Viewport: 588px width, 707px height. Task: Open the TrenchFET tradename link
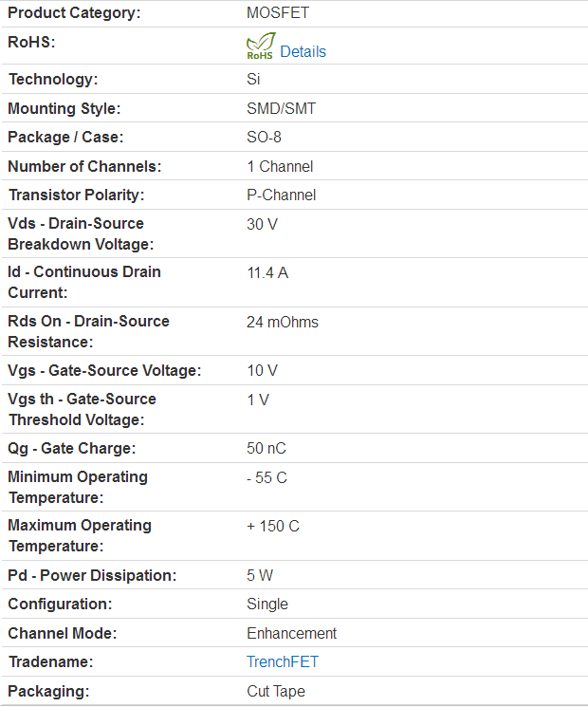(x=283, y=661)
